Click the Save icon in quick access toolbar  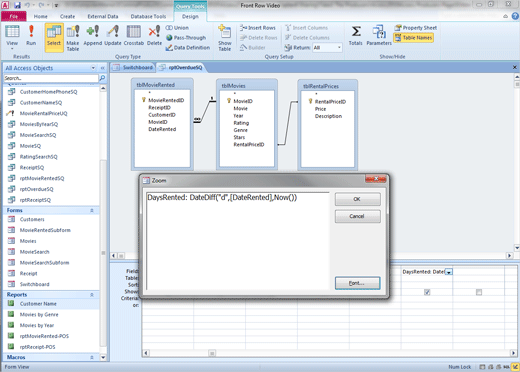click(17, 5)
